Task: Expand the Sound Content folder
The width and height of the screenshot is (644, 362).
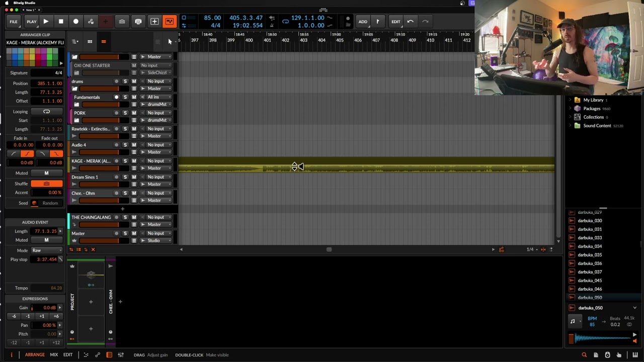Action: coord(570,126)
